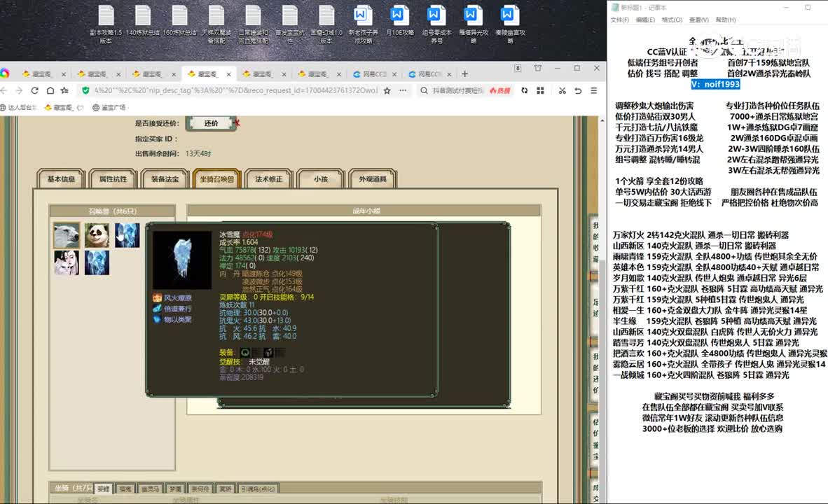Open the 新老孩子养成攻略 WPS document

pyautogui.click(x=363, y=24)
